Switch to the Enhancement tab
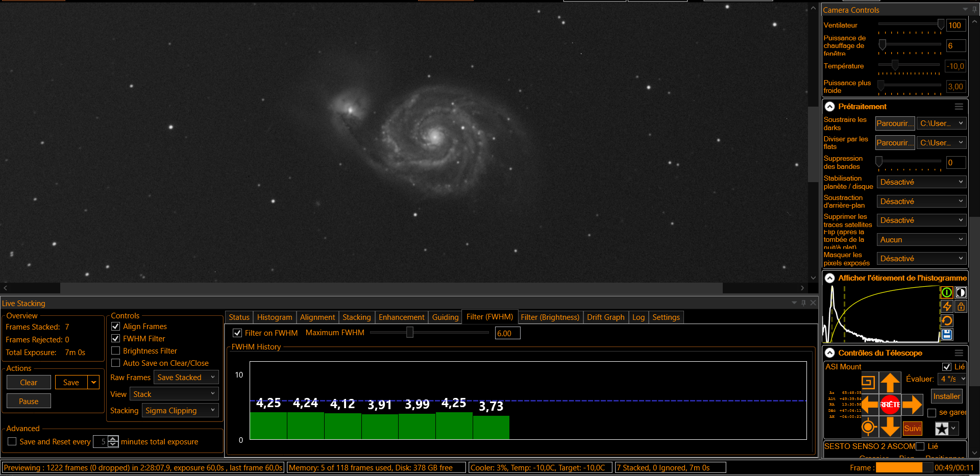 click(401, 317)
